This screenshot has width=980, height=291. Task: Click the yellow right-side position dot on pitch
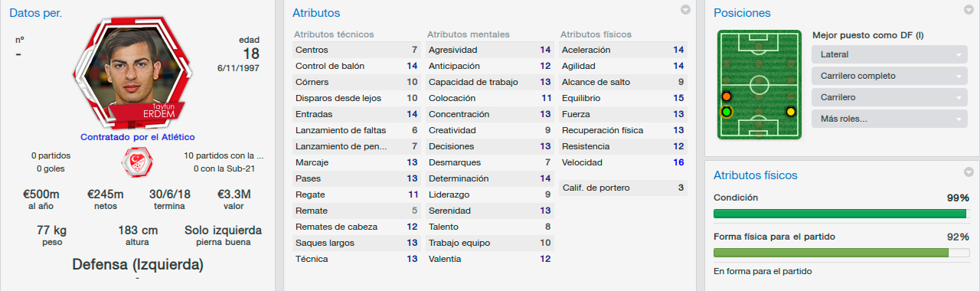(791, 112)
